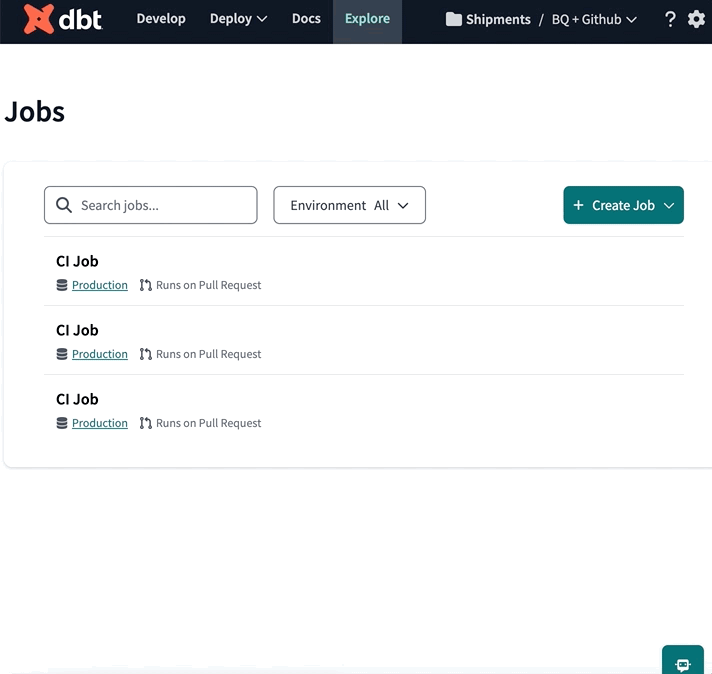Open the Develop menu item
This screenshot has width=712, height=674.
[161, 19]
